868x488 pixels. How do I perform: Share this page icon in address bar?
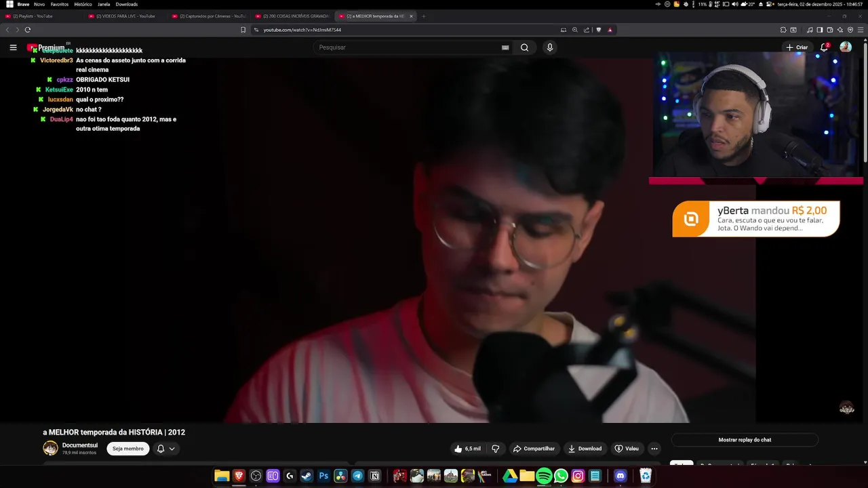tap(587, 30)
